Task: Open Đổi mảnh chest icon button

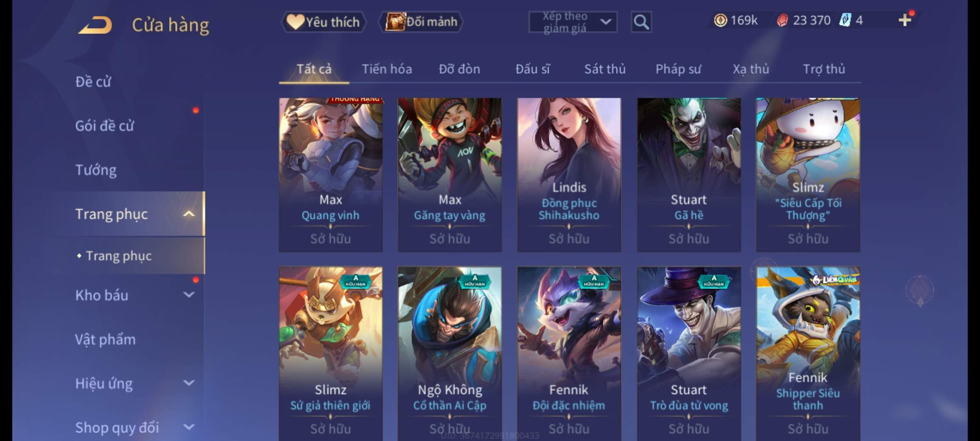Action: coord(421,22)
